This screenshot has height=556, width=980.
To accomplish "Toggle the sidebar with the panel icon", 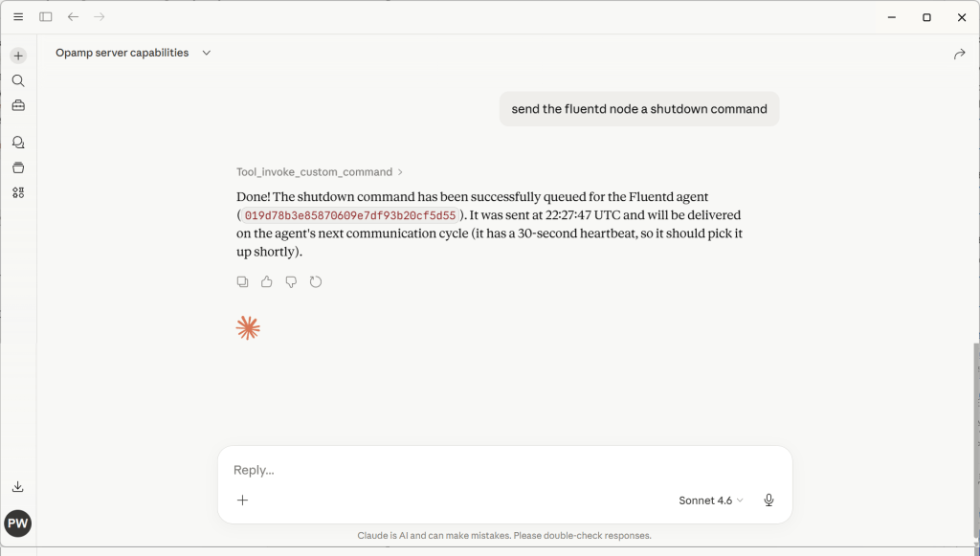I will pyautogui.click(x=45, y=16).
